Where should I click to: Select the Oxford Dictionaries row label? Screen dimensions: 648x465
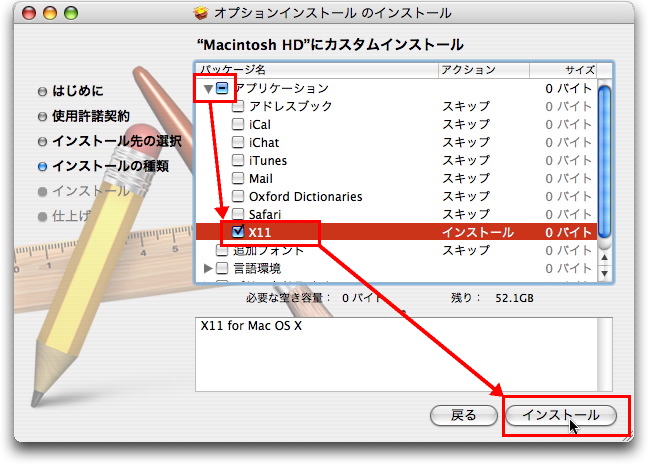click(x=305, y=196)
